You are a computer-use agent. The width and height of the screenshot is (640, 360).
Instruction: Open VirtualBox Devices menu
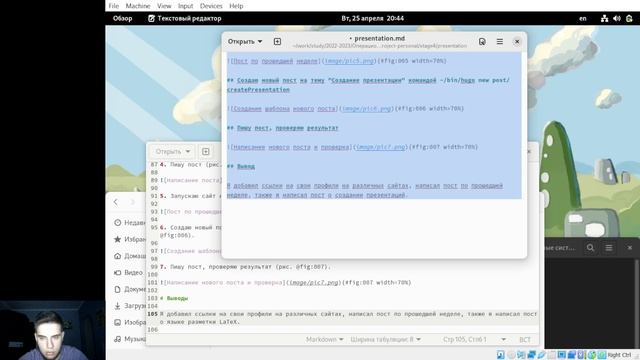(x=211, y=6)
